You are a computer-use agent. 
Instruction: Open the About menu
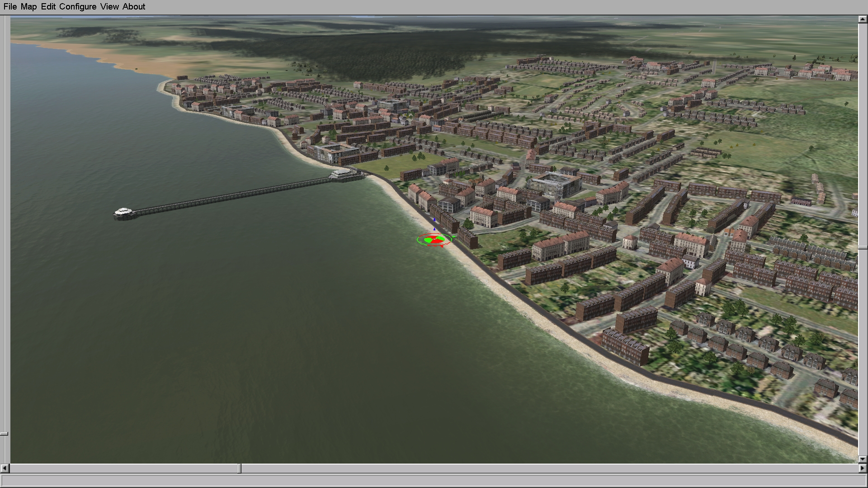134,7
